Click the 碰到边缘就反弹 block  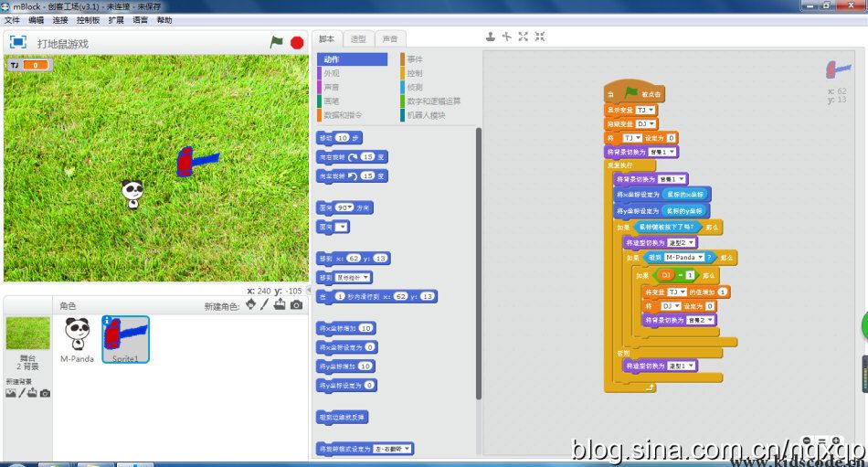coord(342,417)
